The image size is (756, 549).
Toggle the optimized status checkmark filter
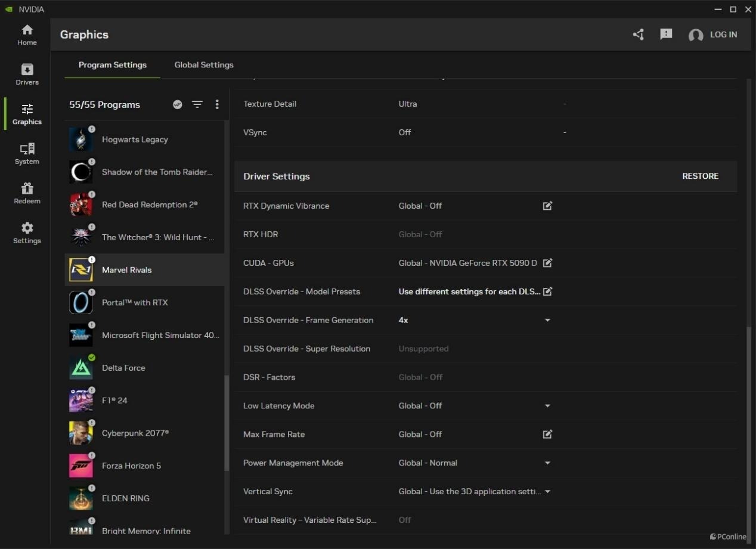(177, 104)
